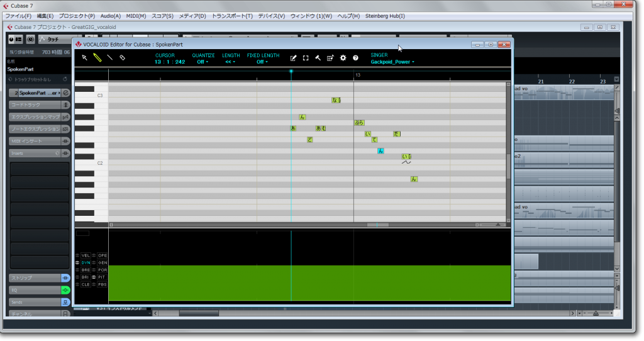The image size is (644, 341).
Task: Click the first Cubase toolbar icon pair
Action: (16, 40)
